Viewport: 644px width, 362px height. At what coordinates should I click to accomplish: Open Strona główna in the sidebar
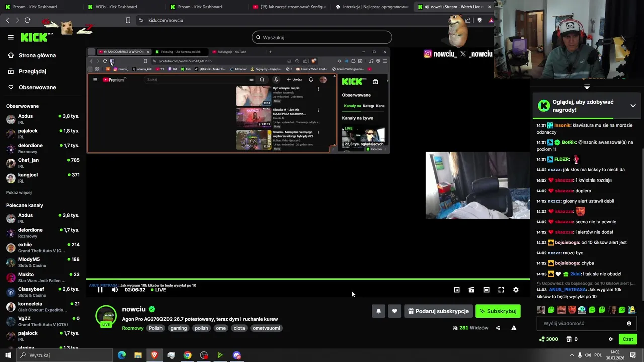coord(32,55)
